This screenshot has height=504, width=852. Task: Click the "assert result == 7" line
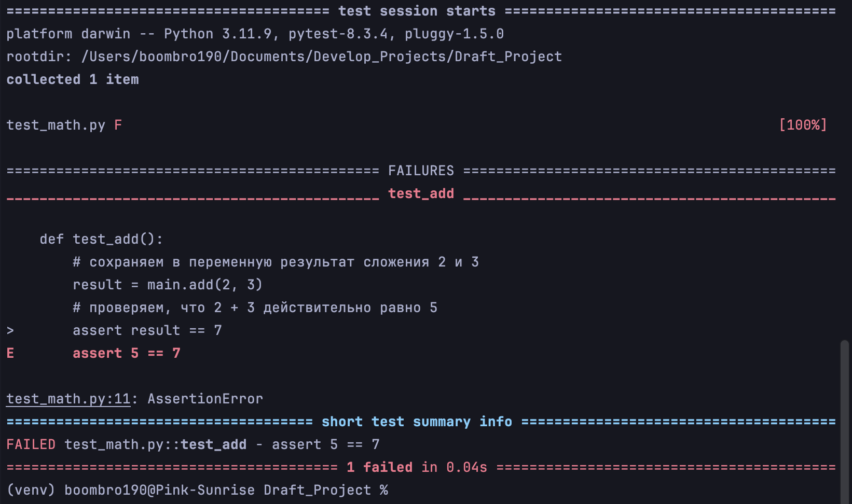pos(147,330)
